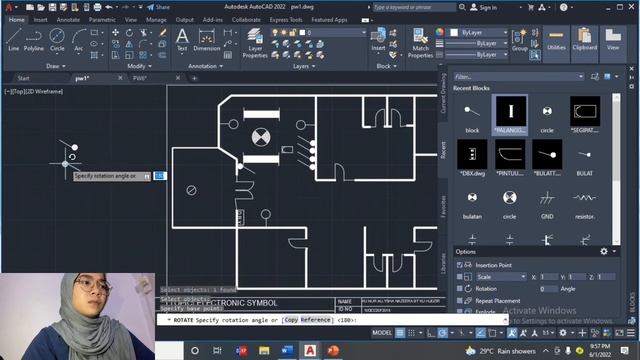Add a new drawing tab with plus

pyautogui.click(x=194, y=78)
